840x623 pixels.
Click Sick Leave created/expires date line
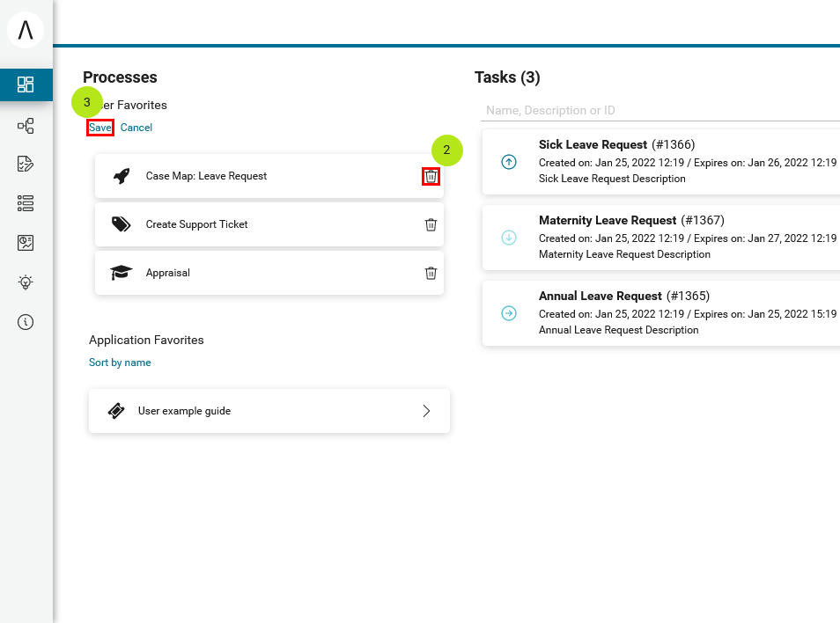pyautogui.click(x=688, y=163)
